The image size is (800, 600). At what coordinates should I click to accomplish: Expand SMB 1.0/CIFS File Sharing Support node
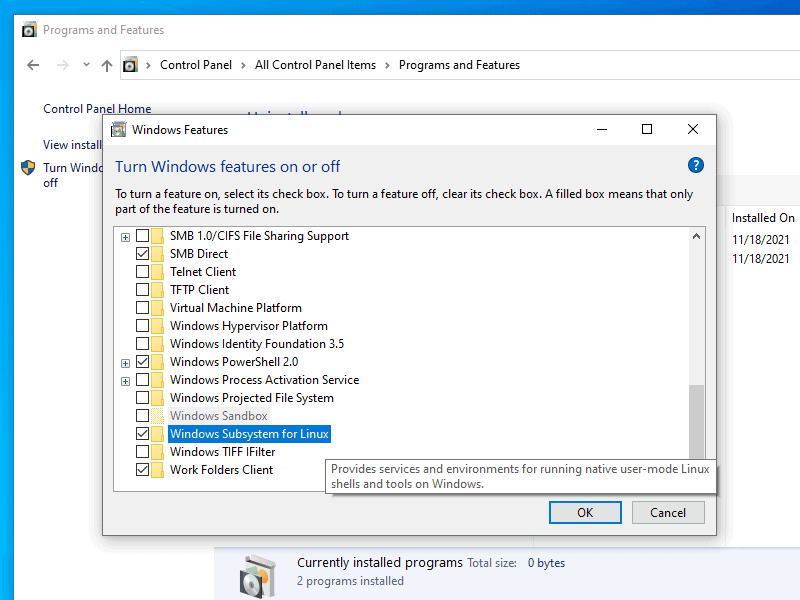126,237
